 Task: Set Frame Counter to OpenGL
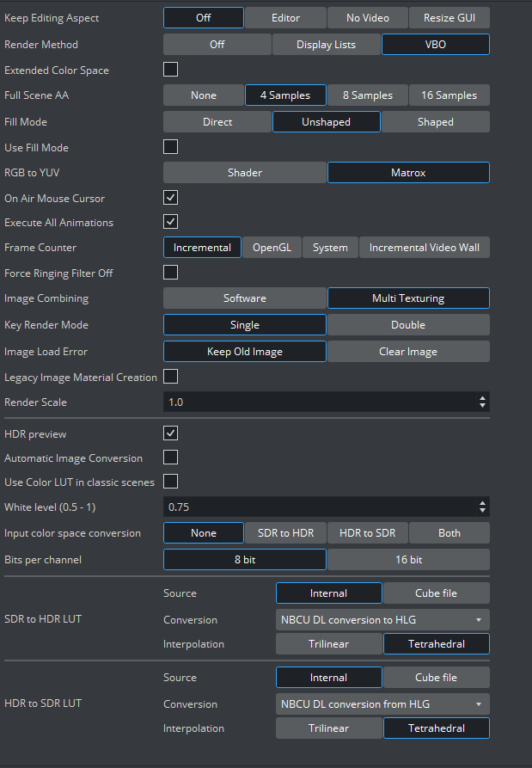(272, 248)
